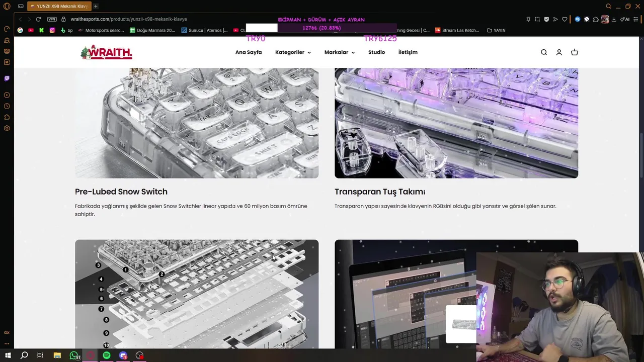Open Google bookmark in bookmarks bar

click(x=20, y=30)
